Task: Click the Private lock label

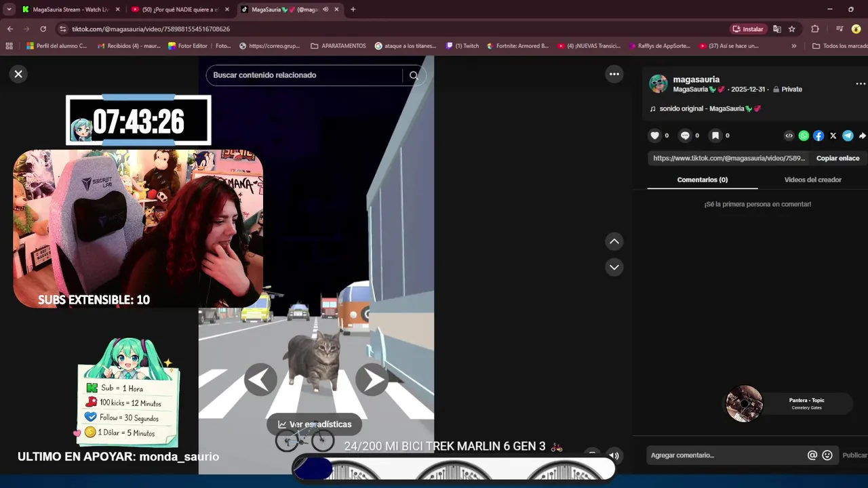Action: coord(787,89)
